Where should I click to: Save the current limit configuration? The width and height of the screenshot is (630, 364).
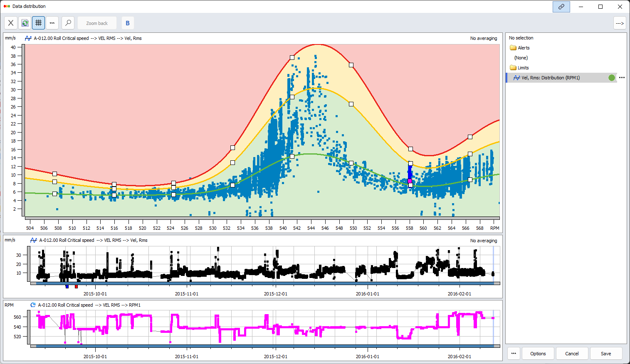(x=606, y=353)
